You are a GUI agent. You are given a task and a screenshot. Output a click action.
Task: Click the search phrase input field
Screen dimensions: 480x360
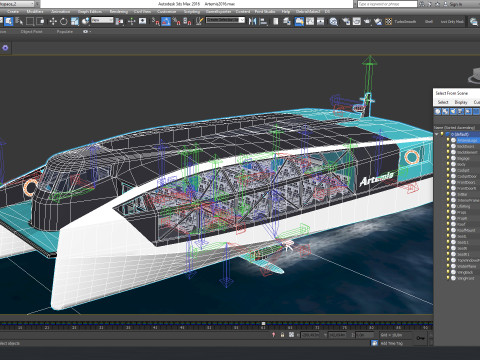coord(387,4)
